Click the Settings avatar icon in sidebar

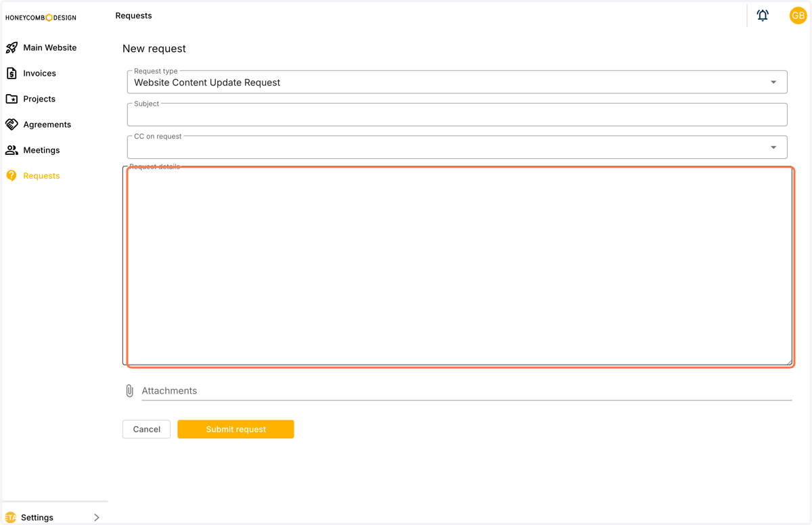pos(10,518)
